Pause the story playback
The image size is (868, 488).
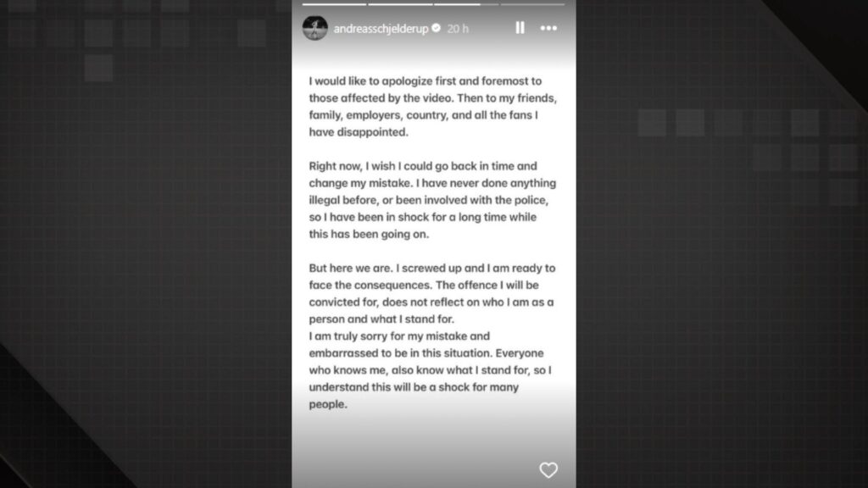click(520, 28)
